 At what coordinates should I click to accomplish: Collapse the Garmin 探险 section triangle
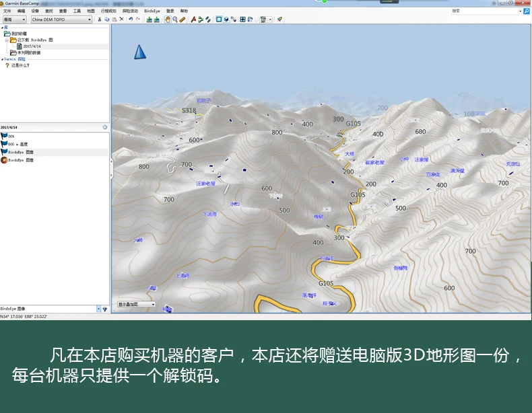(2, 59)
